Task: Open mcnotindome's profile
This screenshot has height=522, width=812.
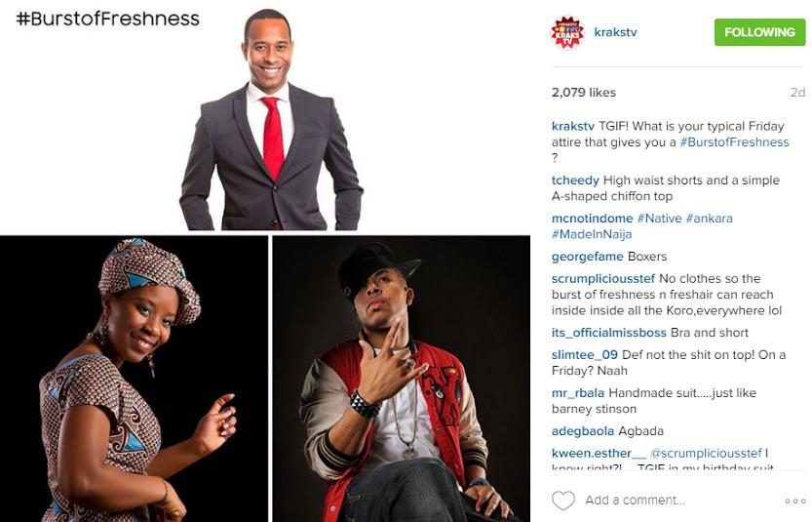Action: click(592, 219)
